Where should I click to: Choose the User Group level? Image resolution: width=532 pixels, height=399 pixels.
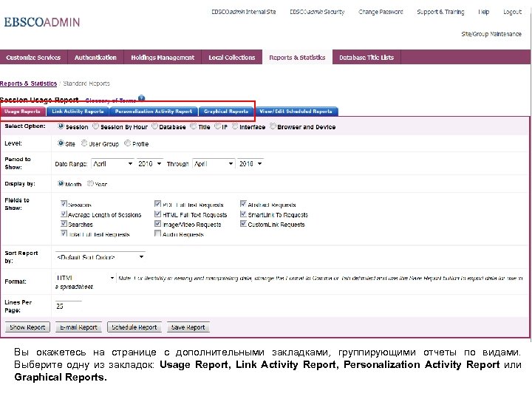pyautogui.click(x=84, y=143)
